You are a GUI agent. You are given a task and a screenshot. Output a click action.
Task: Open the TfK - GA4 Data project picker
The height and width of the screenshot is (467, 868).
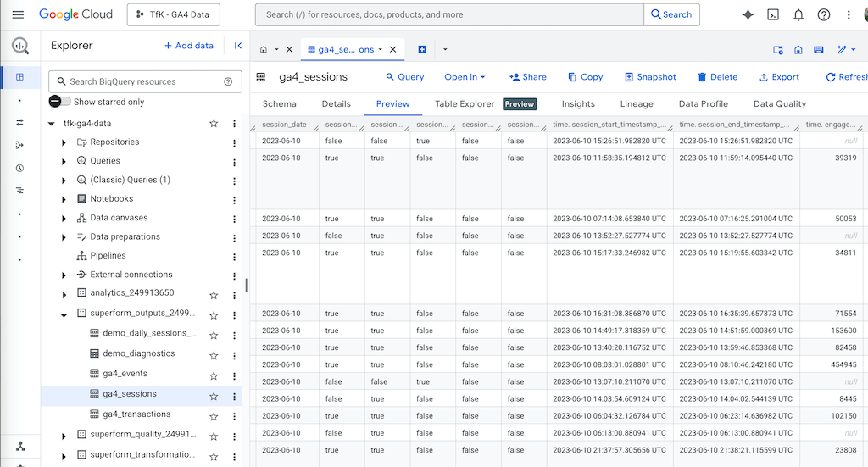point(173,14)
